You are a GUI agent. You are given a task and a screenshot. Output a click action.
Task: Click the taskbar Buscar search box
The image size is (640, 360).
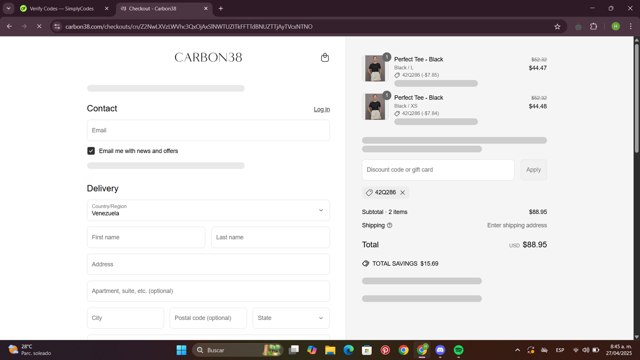coord(238,350)
